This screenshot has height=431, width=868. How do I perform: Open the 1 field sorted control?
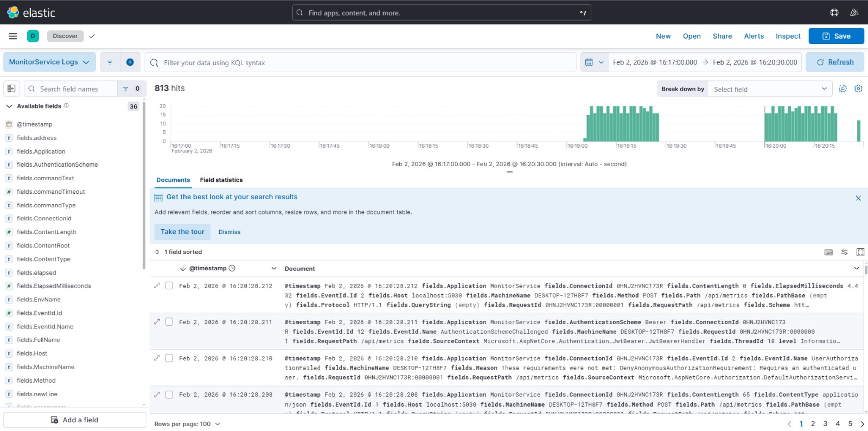click(x=178, y=252)
